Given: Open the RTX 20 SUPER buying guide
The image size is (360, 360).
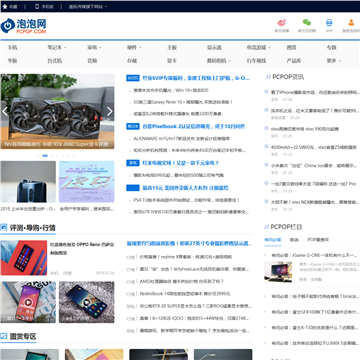Looking at the screenshot, I should (x=195, y=306).
